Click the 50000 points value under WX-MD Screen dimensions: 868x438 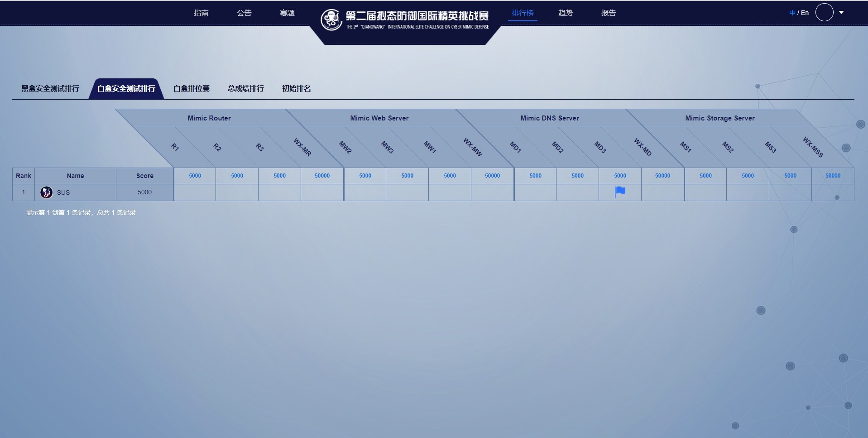[x=662, y=176]
